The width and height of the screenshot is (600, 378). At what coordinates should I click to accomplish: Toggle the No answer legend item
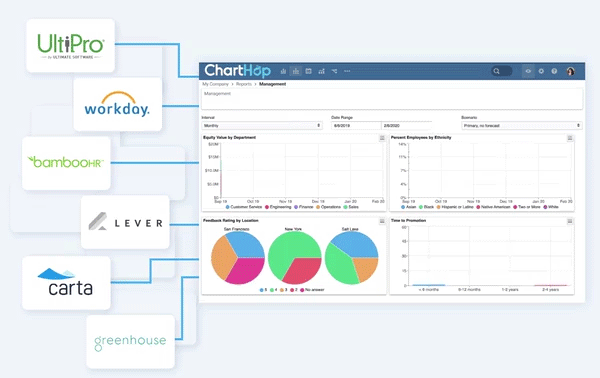point(312,290)
